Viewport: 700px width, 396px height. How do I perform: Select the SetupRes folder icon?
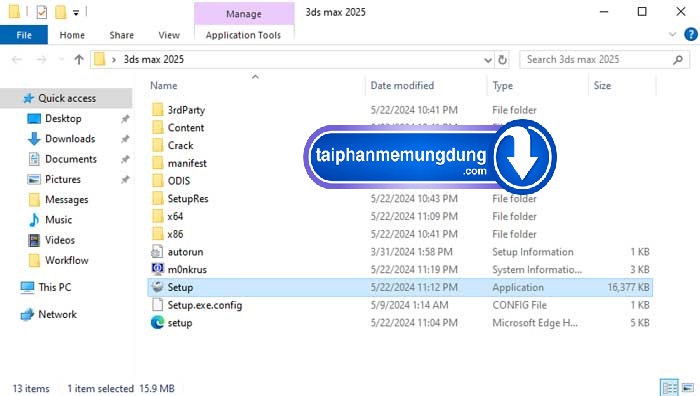158,199
